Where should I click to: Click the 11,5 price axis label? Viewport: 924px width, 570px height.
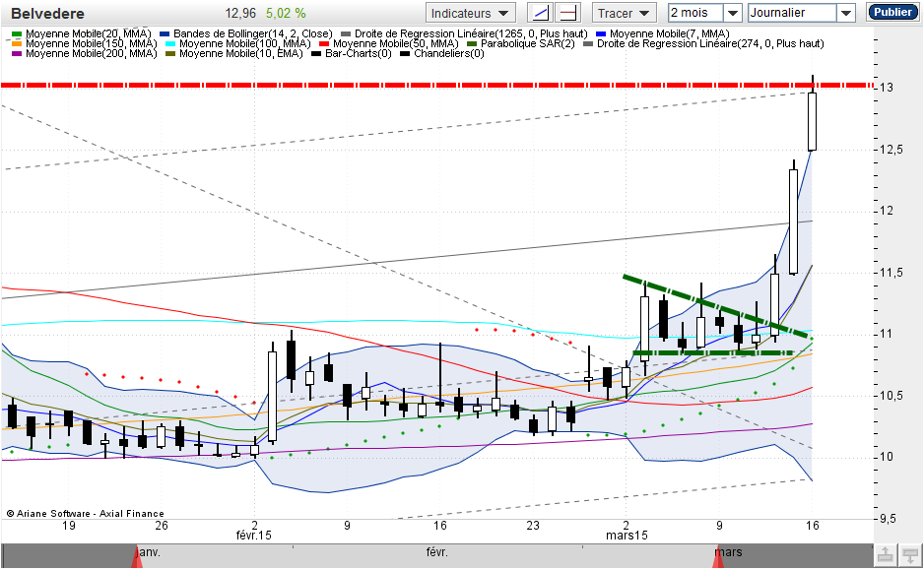(891, 273)
